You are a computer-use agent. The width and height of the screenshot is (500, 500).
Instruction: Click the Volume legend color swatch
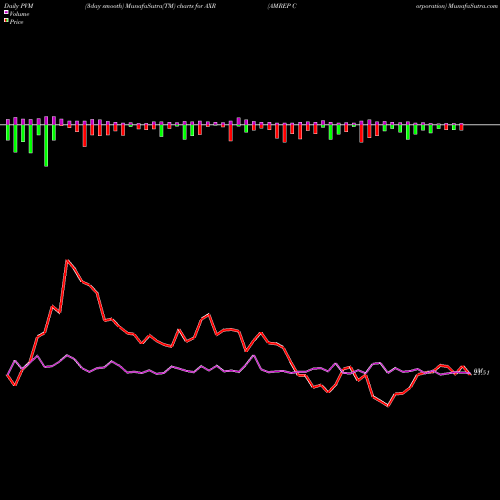(x=6, y=13)
